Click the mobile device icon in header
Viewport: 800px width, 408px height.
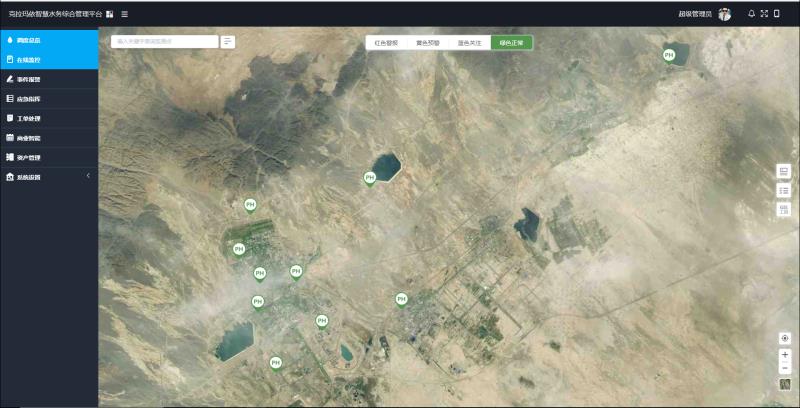coord(777,14)
